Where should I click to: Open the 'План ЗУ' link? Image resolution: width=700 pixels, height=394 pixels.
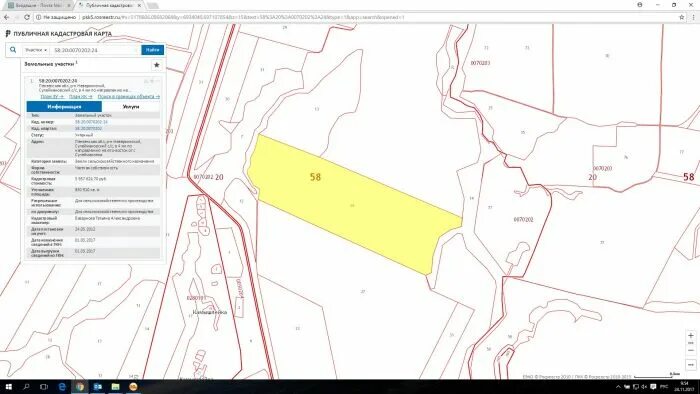(52, 96)
